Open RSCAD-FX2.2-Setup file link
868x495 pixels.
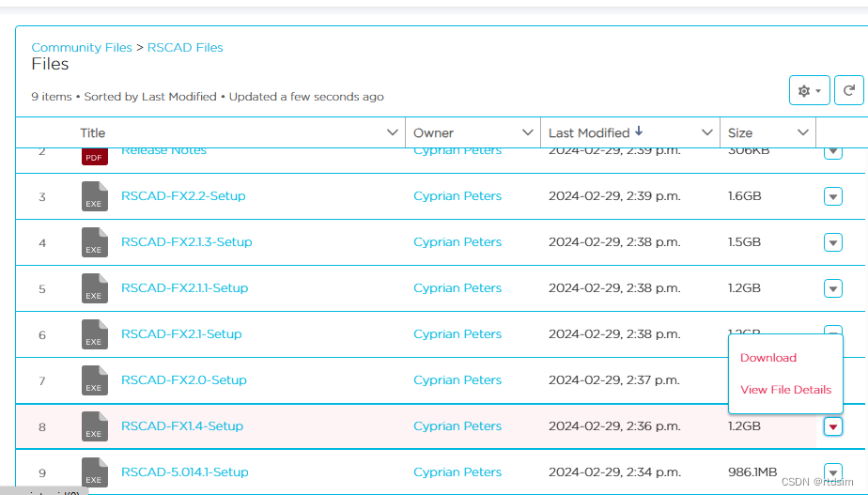click(x=183, y=196)
